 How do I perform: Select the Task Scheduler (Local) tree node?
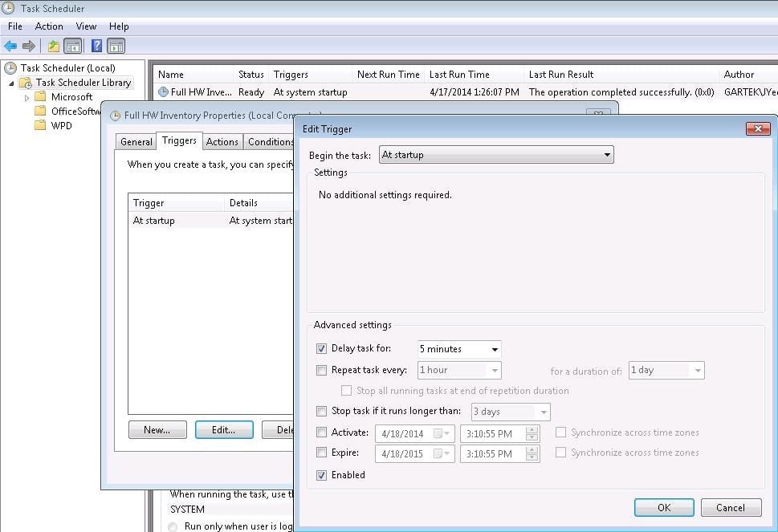click(68, 68)
